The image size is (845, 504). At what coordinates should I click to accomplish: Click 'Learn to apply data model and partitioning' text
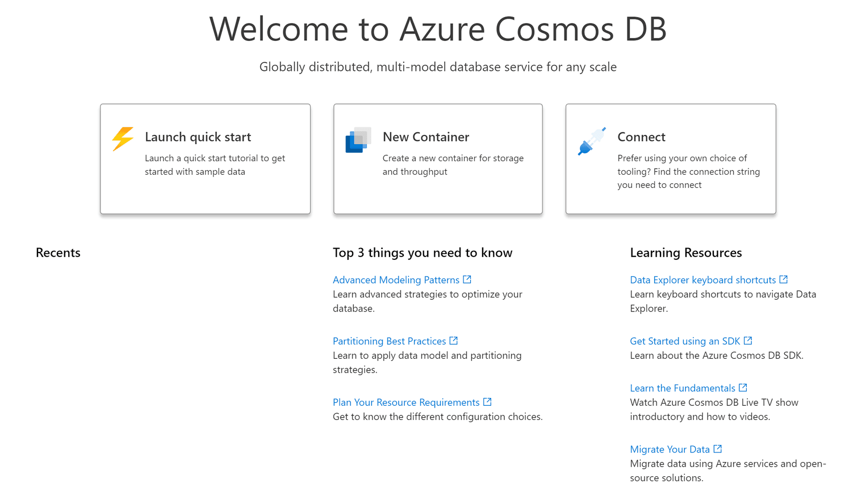click(427, 363)
